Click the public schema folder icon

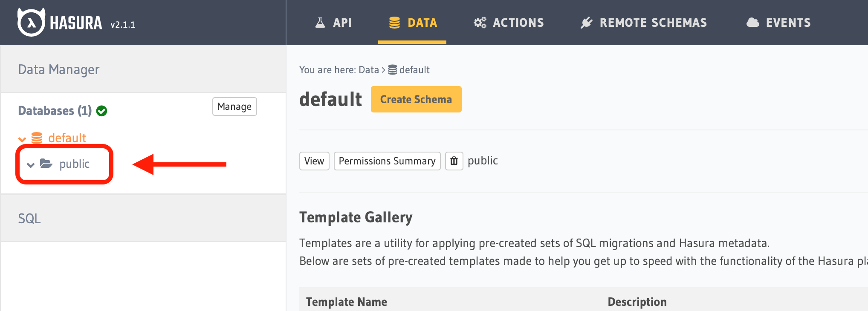tap(46, 164)
